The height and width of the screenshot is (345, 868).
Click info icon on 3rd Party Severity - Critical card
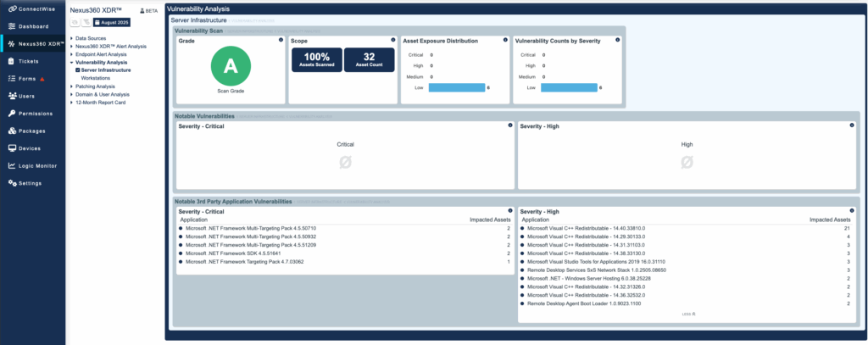pyautogui.click(x=509, y=210)
